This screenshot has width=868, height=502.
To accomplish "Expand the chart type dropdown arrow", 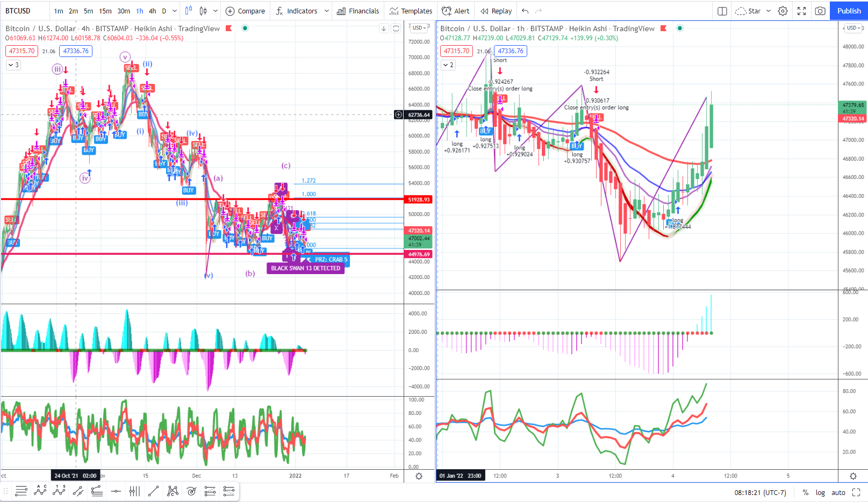I will [216, 11].
